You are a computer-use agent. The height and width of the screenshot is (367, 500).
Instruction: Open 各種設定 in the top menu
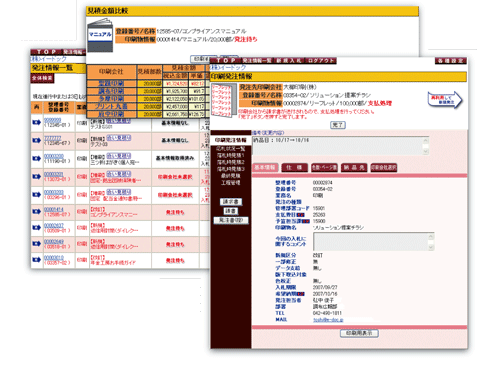tap(451, 61)
